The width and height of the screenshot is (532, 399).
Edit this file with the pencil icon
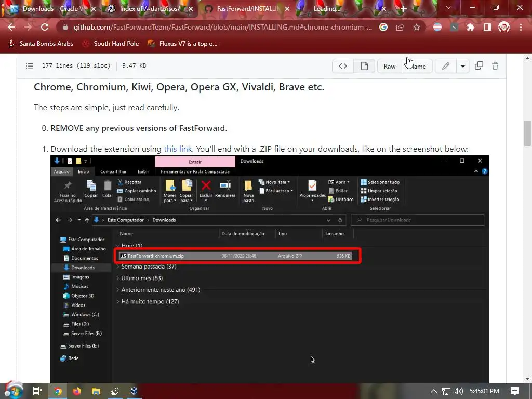pyautogui.click(x=445, y=66)
